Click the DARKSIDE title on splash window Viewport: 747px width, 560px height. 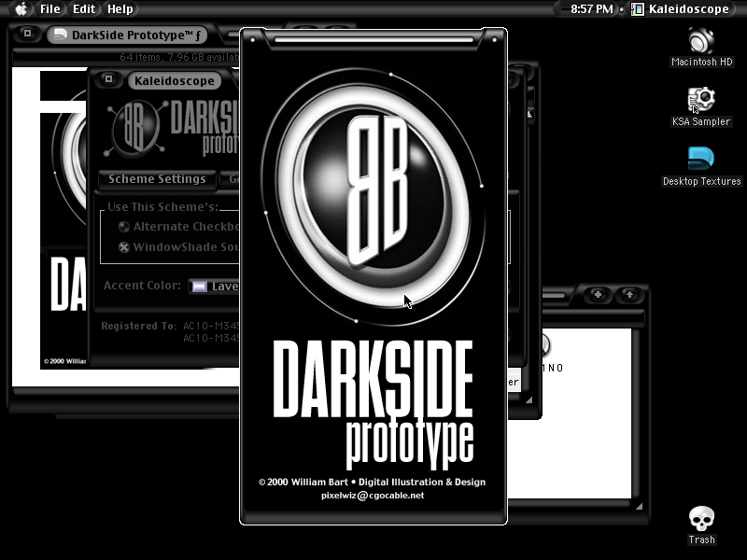[373, 379]
